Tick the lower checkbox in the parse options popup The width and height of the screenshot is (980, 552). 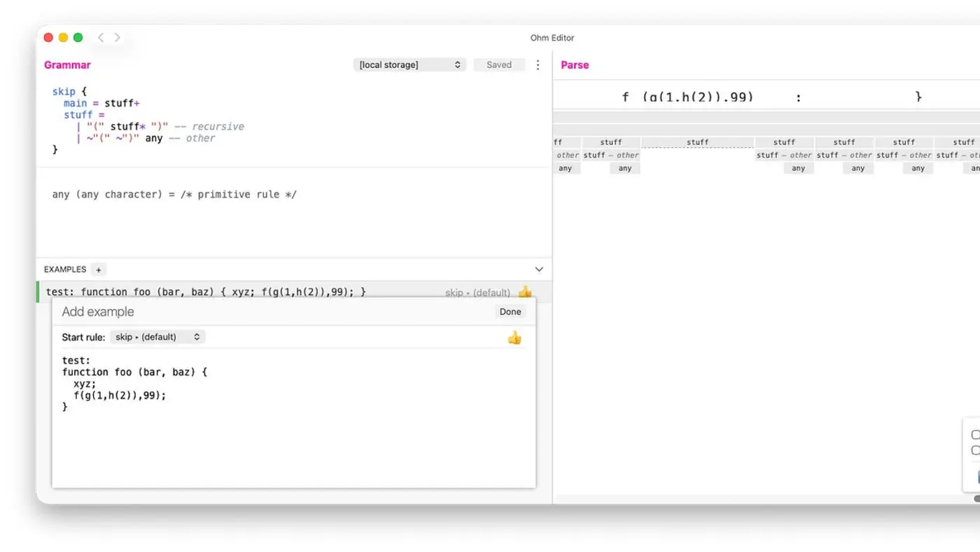(976, 450)
